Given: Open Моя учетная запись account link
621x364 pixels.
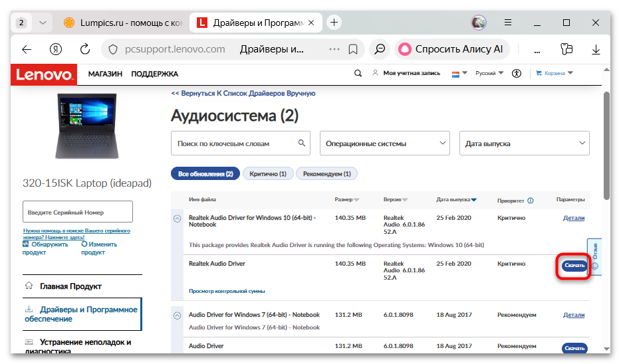Looking at the screenshot, I should (406, 73).
